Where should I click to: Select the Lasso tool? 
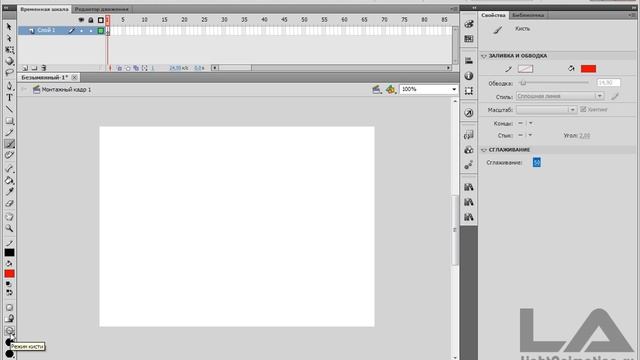(9, 73)
